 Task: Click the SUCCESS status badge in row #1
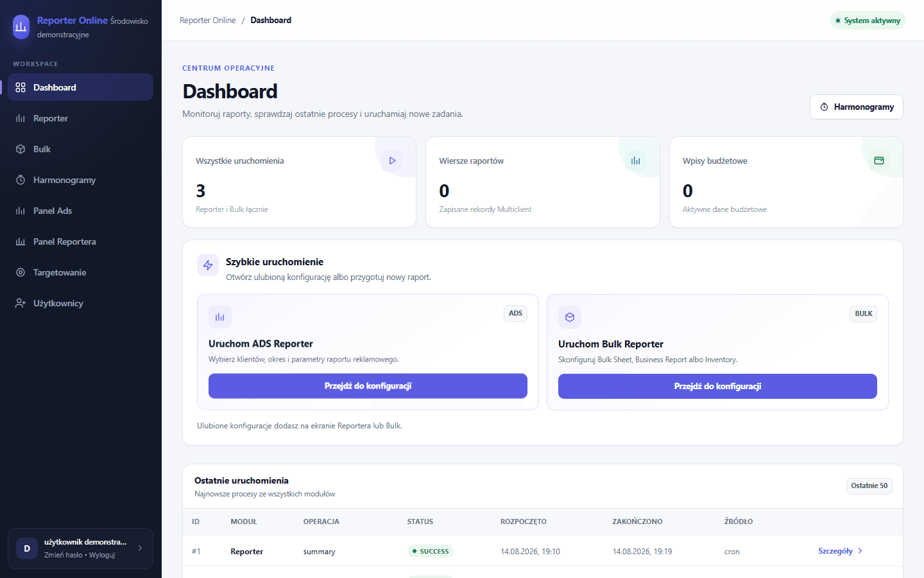point(431,551)
